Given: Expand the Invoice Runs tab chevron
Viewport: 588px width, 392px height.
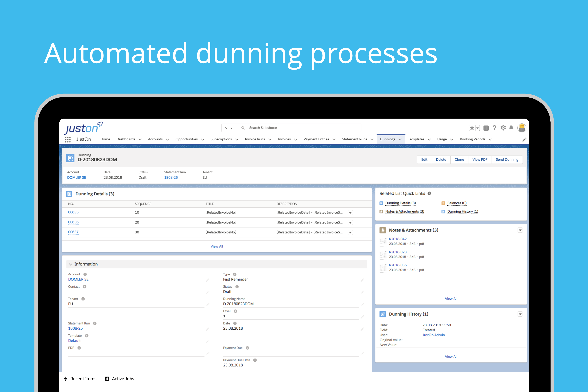Looking at the screenshot, I should [x=270, y=140].
